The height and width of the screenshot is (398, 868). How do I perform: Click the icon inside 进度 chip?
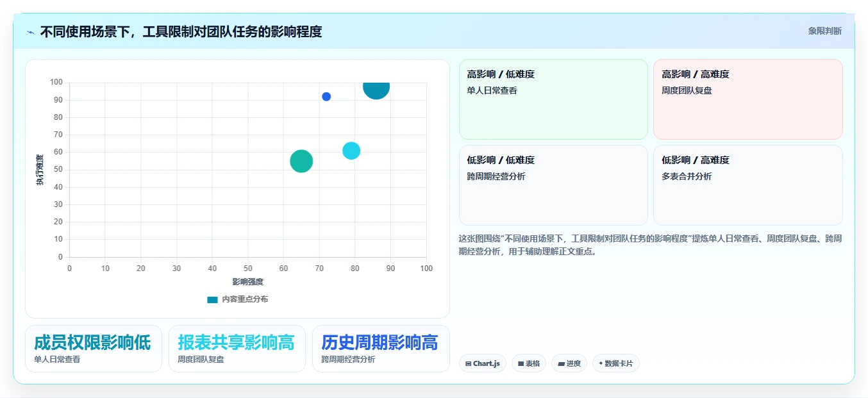[x=561, y=363]
